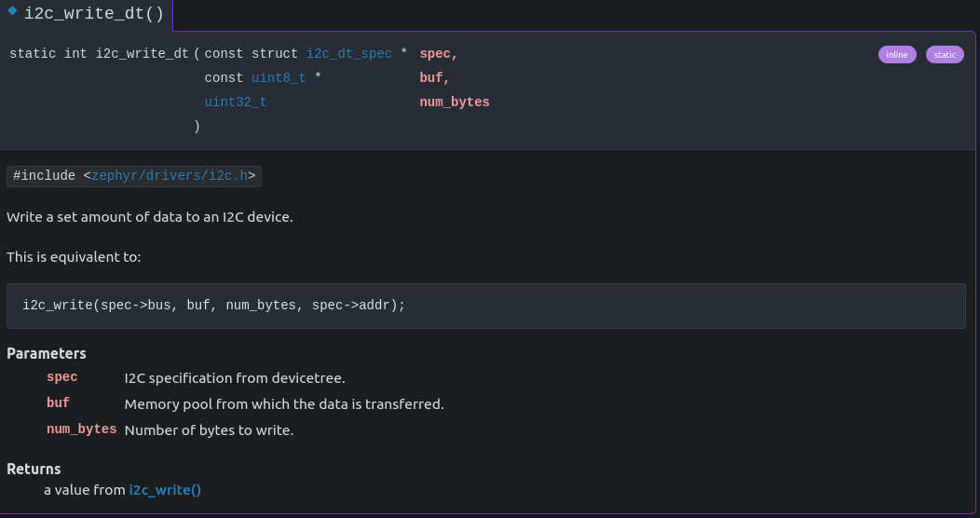
Task: Click the 'Memory pool from which' description text
Action: [284, 404]
